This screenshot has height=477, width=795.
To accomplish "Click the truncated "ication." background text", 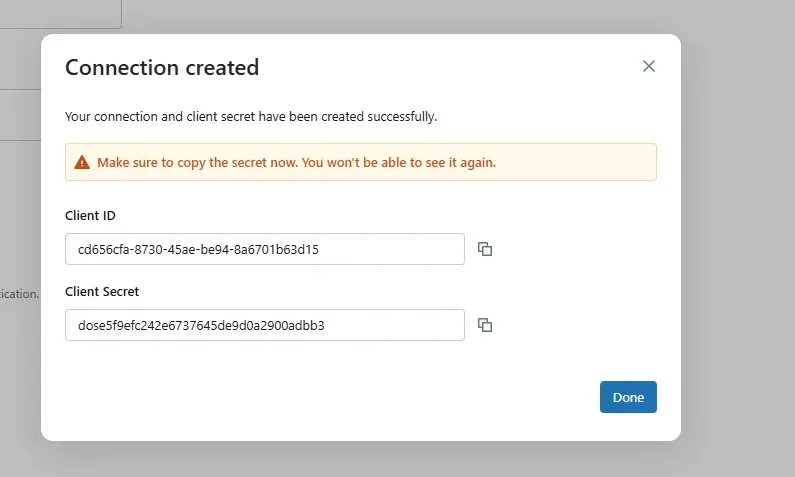I will 20,294.
